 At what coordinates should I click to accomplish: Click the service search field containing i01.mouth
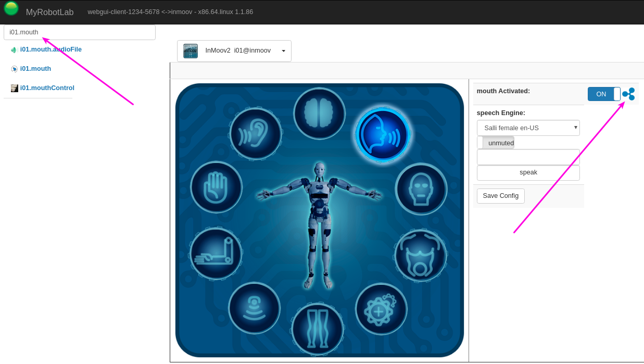[x=80, y=32]
